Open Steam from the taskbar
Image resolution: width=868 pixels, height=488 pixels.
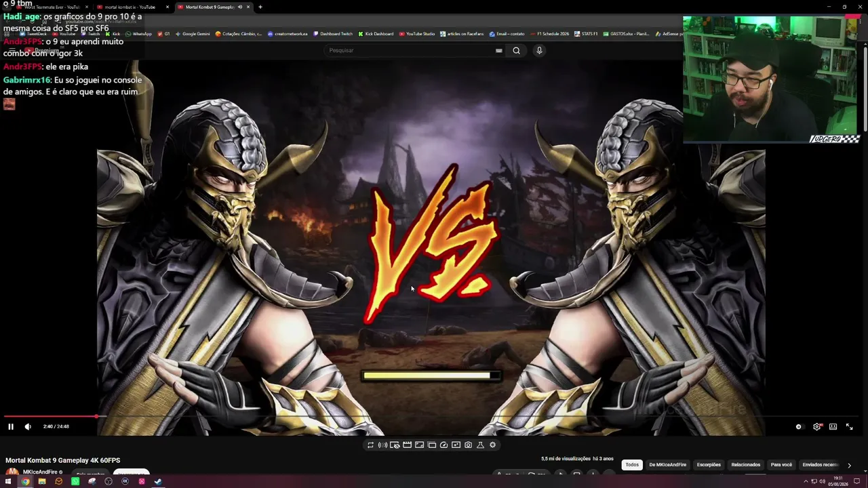pos(158,482)
